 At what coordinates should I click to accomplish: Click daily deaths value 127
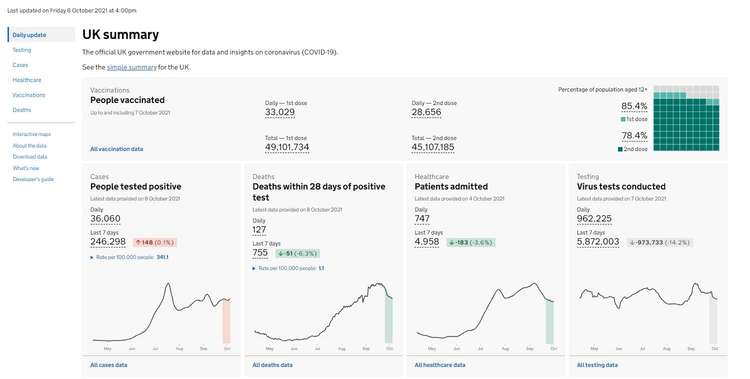(x=259, y=230)
